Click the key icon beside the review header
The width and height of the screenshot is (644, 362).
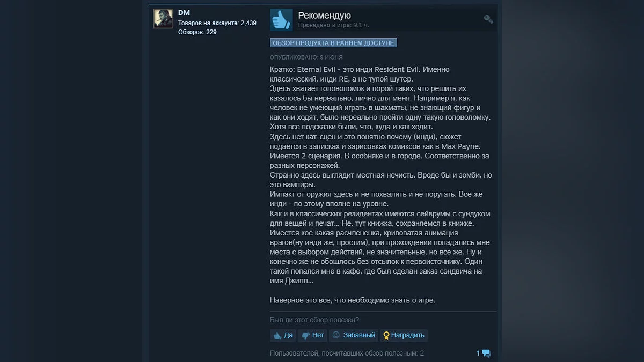(x=488, y=19)
